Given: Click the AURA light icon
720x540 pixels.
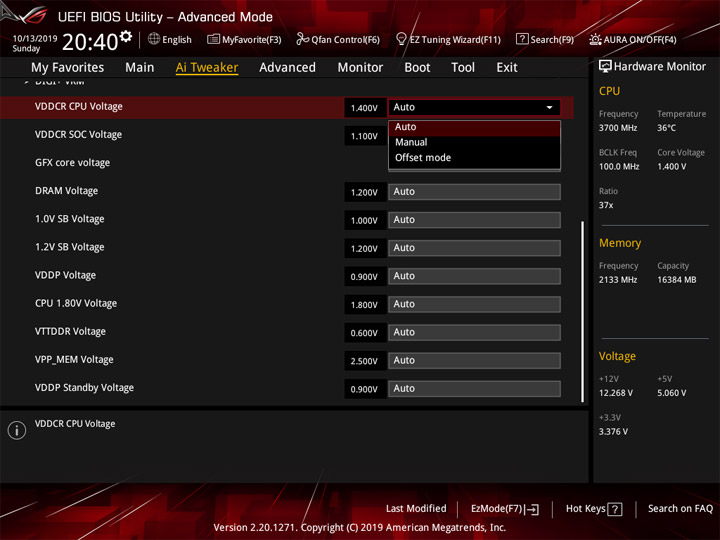Looking at the screenshot, I should click(x=595, y=39).
